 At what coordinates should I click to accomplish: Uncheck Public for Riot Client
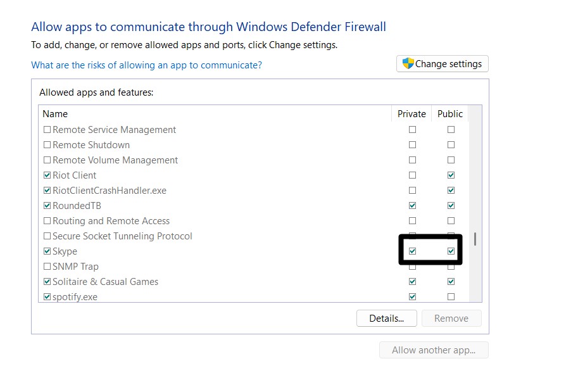(451, 175)
